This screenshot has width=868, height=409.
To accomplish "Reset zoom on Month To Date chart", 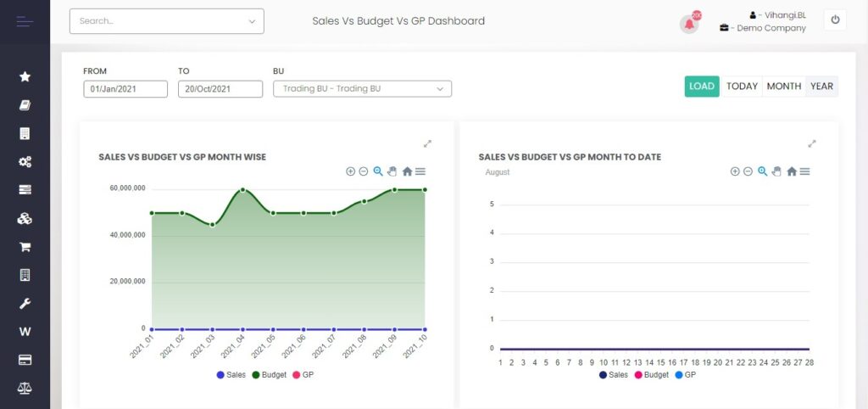I will (x=792, y=171).
